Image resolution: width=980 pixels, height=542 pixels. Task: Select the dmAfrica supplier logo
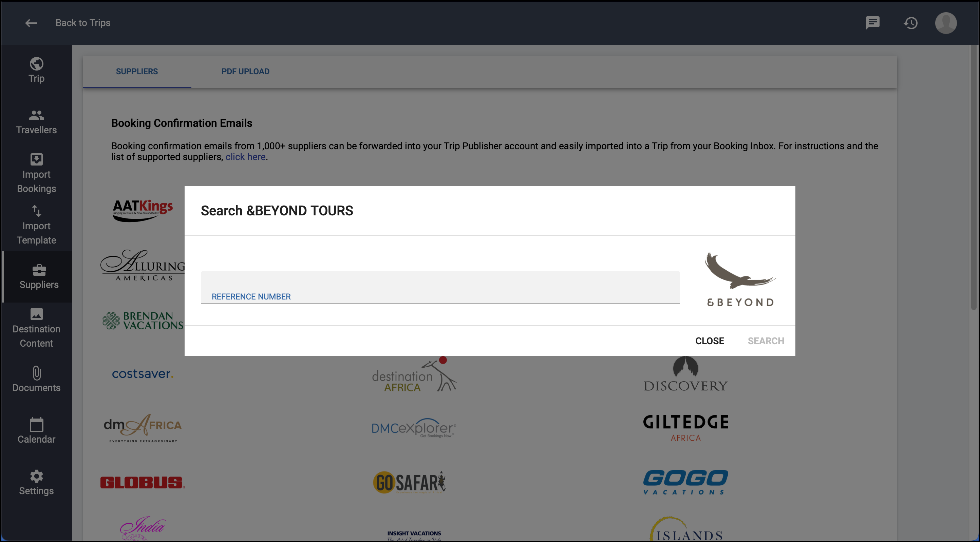click(143, 428)
